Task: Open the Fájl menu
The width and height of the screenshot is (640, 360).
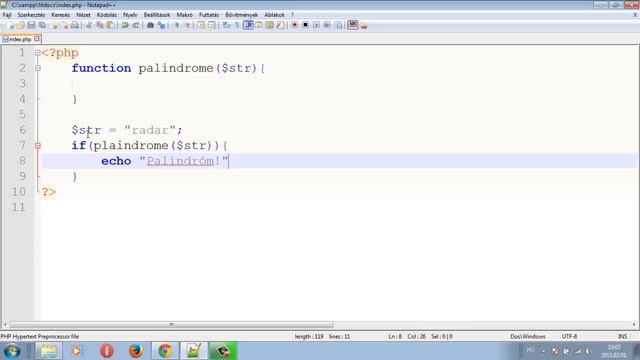Action: pyautogui.click(x=7, y=15)
